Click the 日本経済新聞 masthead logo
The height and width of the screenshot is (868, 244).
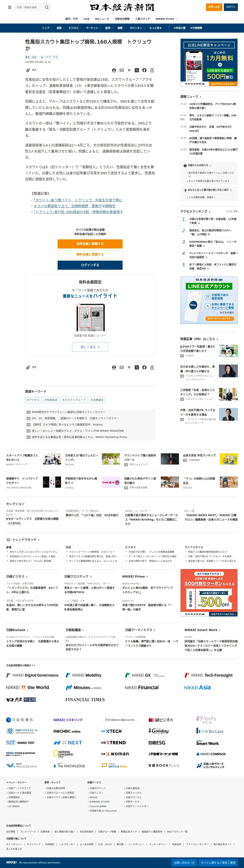pyautogui.click(x=122, y=7)
